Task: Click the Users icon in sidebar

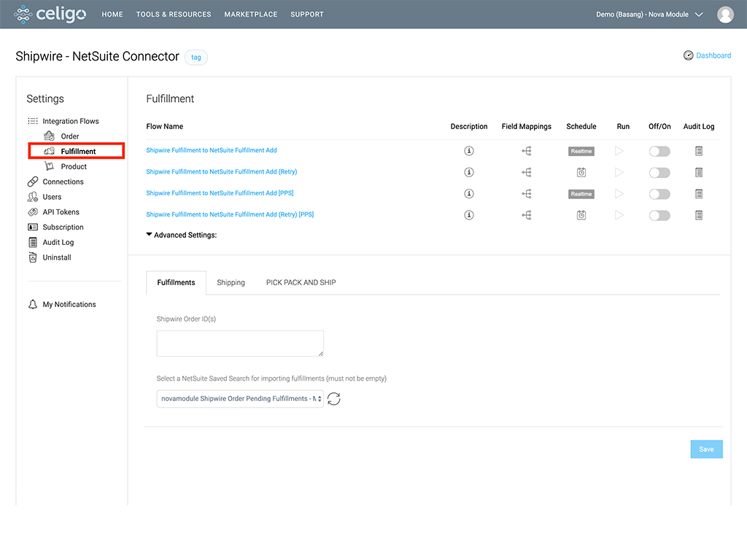Action: click(x=32, y=197)
